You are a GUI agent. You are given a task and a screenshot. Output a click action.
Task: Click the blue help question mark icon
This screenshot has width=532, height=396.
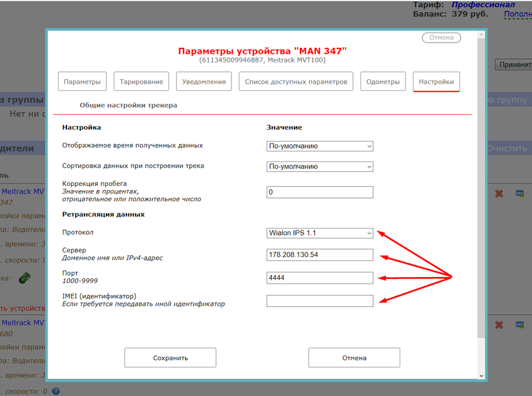(56, 391)
